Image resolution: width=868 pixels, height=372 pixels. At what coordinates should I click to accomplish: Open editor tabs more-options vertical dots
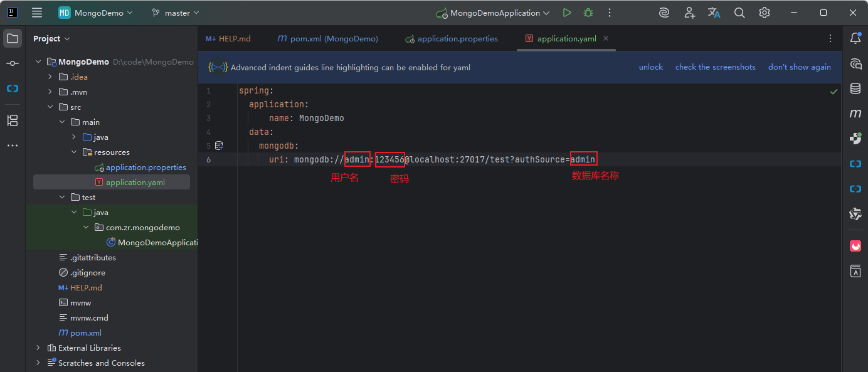[830, 38]
